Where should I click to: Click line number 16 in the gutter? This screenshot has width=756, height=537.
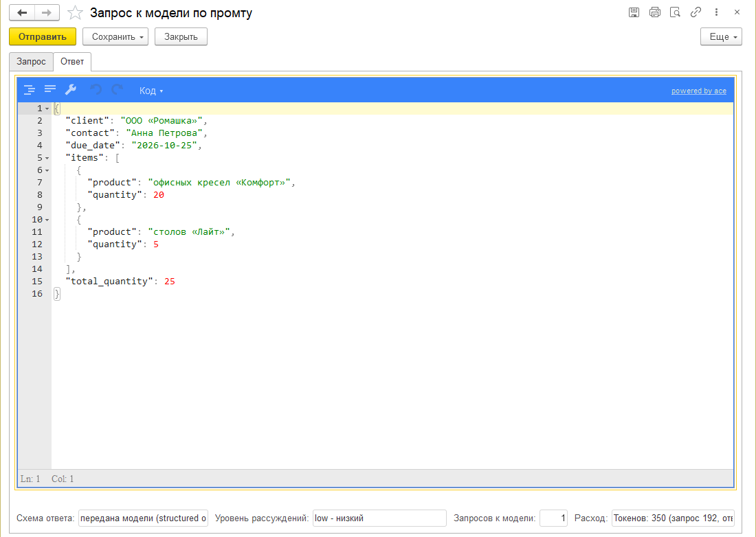click(37, 294)
